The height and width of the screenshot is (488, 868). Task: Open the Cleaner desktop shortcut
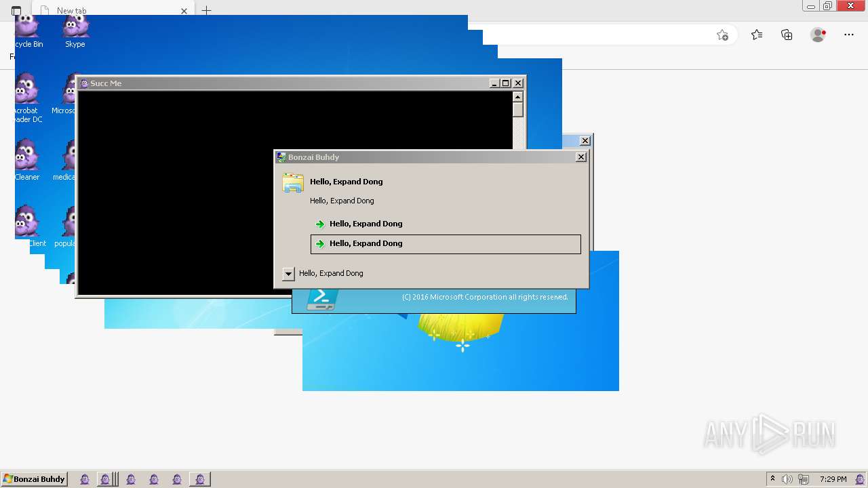pyautogui.click(x=27, y=161)
